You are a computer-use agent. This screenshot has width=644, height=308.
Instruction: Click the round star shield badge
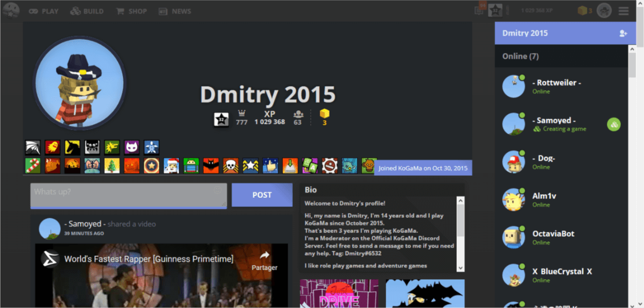point(151,166)
